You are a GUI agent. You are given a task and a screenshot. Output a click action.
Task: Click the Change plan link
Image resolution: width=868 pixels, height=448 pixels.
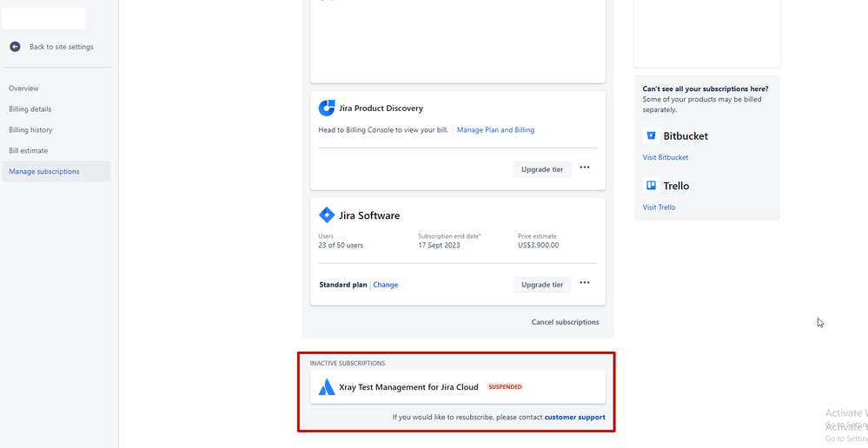click(x=385, y=285)
